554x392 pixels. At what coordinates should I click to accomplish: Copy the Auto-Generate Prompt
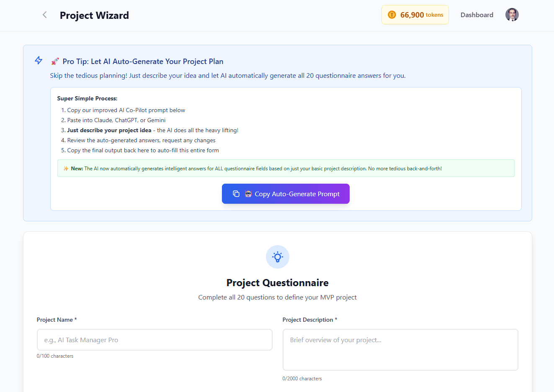point(286,194)
